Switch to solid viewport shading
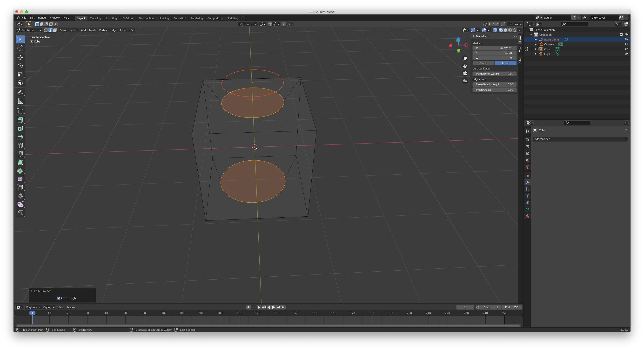 coord(505,30)
